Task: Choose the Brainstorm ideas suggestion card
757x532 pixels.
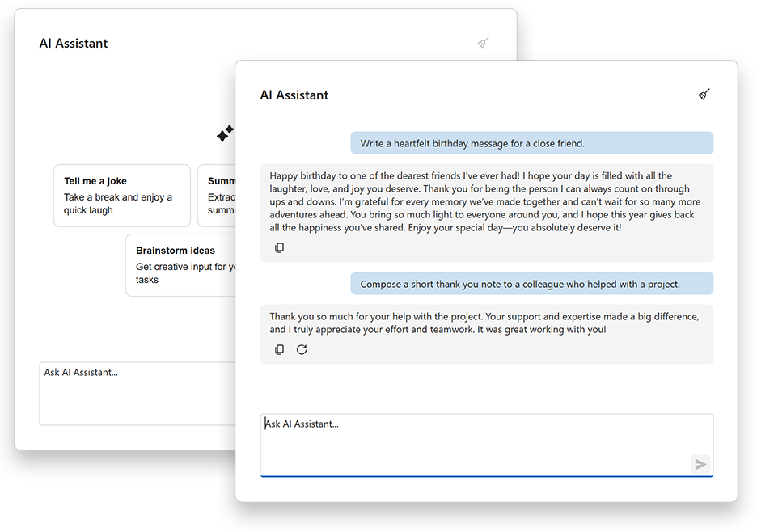Action: coord(181,265)
